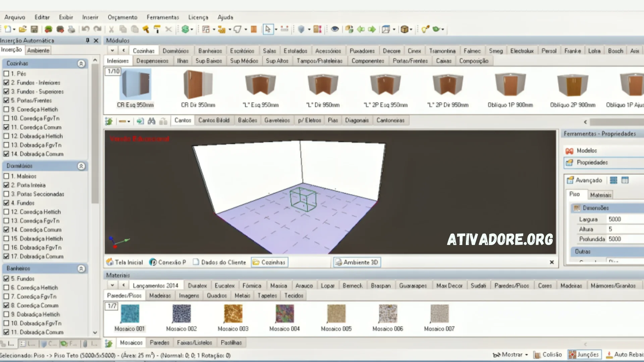The image size is (644, 362).
Task: Click the Modelos icon in properties
Action: pyautogui.click(x=569, y=151)
